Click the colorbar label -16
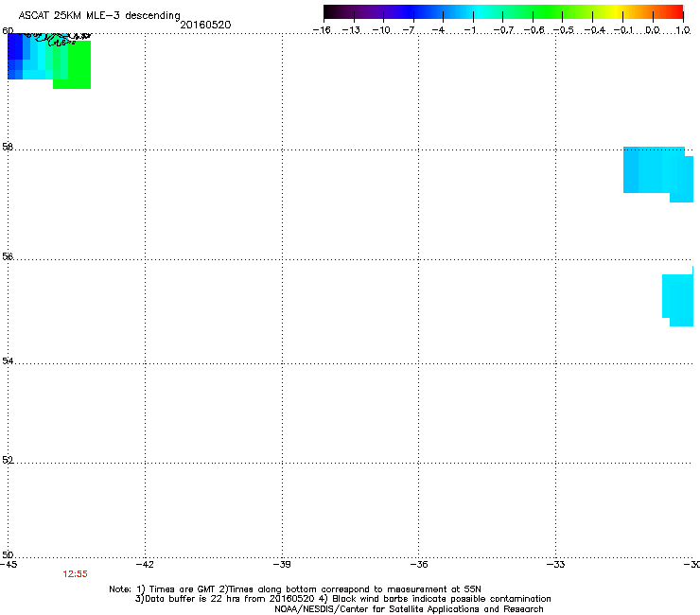 (322, 30)
